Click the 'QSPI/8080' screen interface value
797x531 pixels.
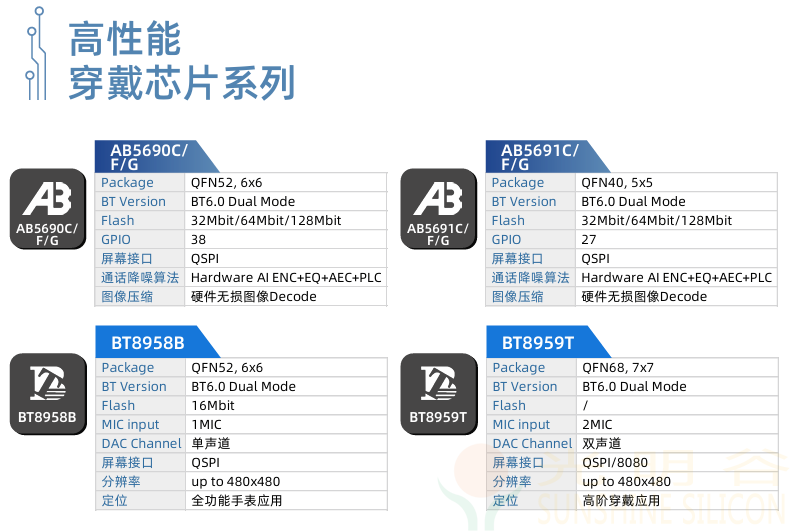click(615, 462)
